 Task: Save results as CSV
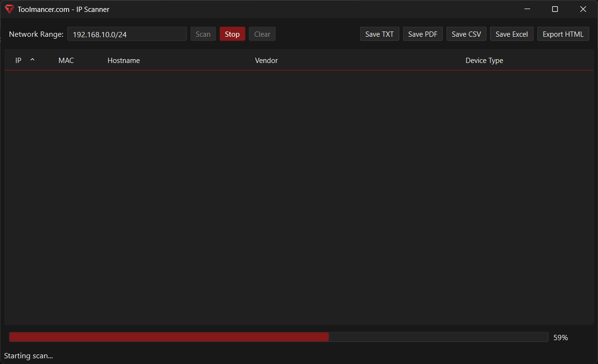coord(466,34)
